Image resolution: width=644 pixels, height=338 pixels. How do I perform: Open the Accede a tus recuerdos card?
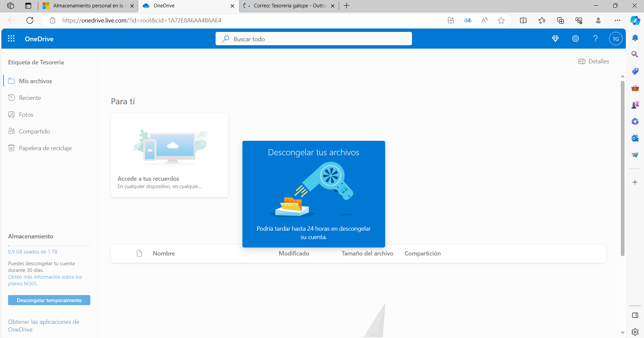[x=170, y=155]
